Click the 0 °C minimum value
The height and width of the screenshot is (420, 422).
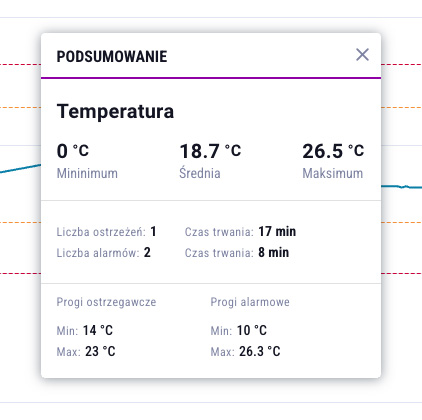click(73, 151)
